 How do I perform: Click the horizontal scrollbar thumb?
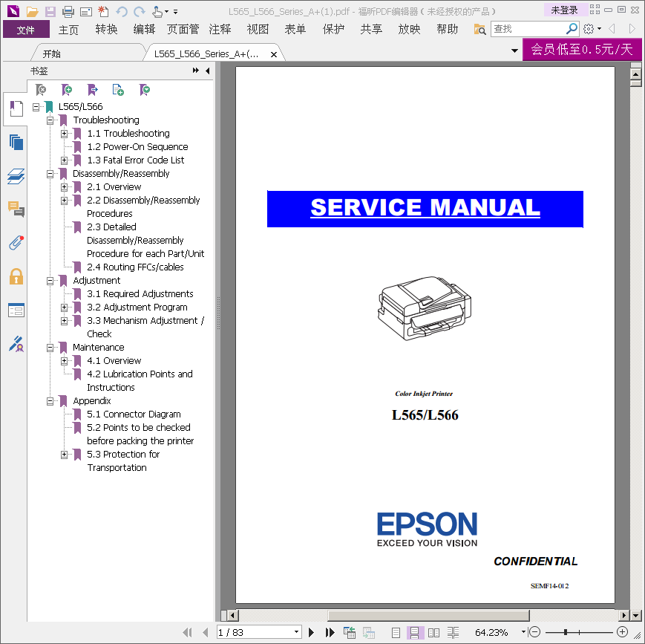click(x=428, y=616)
